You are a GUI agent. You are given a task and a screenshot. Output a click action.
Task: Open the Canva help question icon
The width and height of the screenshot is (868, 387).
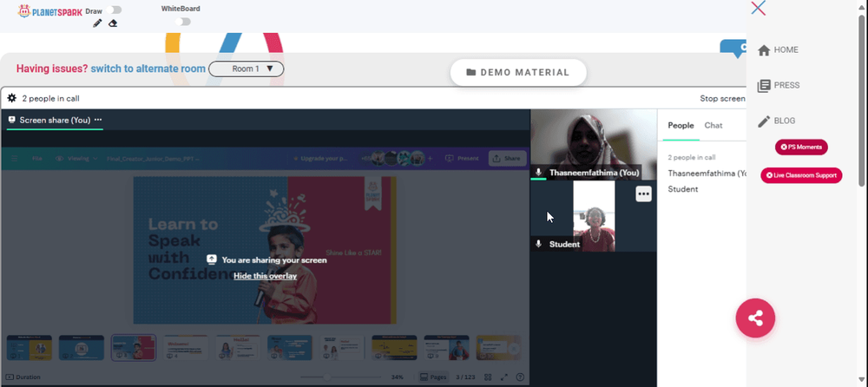[520, 377]
